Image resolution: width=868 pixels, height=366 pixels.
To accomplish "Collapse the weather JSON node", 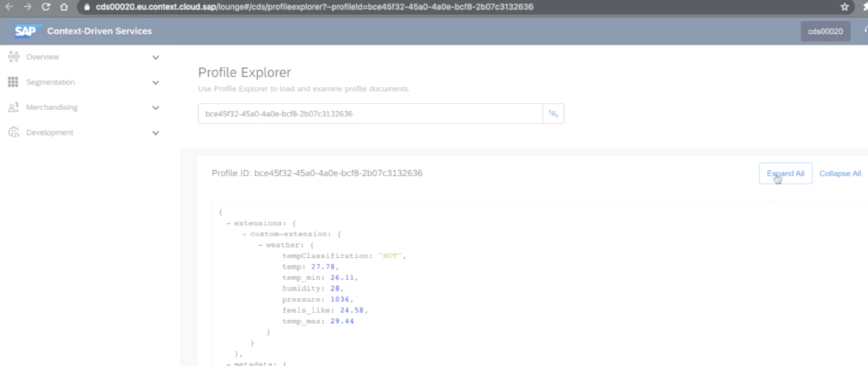I will click(x=260, y=245).
